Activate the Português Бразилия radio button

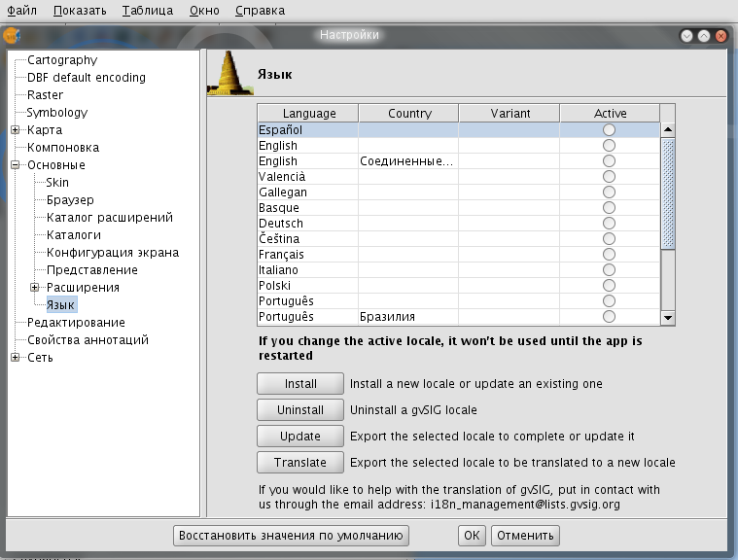coord(609,316)
